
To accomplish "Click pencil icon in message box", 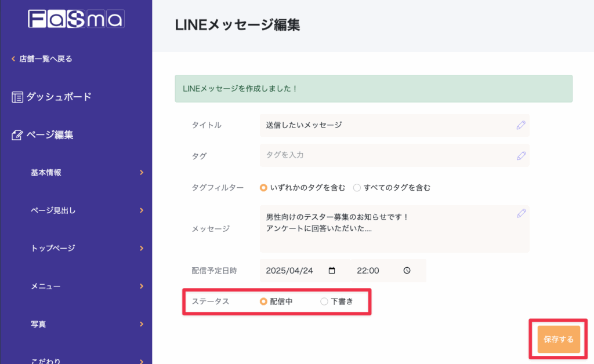I will click(x=521, y=214).
